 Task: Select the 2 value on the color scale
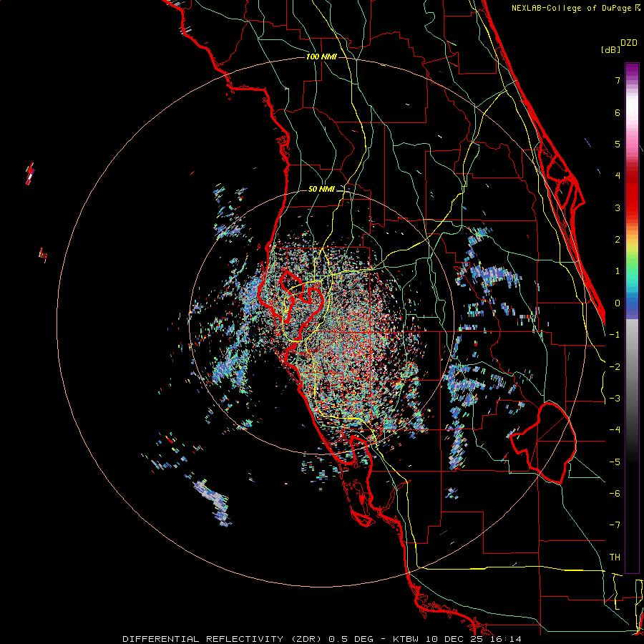point(618,240)
